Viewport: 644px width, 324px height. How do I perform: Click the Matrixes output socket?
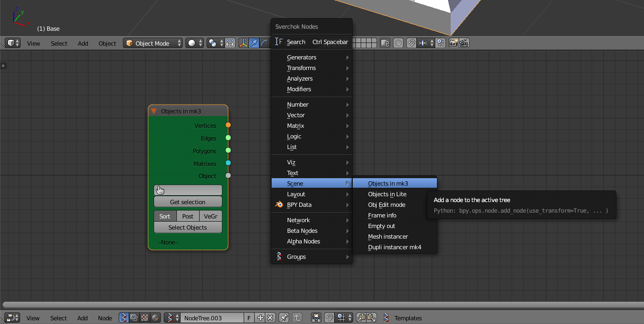(228, 163)
